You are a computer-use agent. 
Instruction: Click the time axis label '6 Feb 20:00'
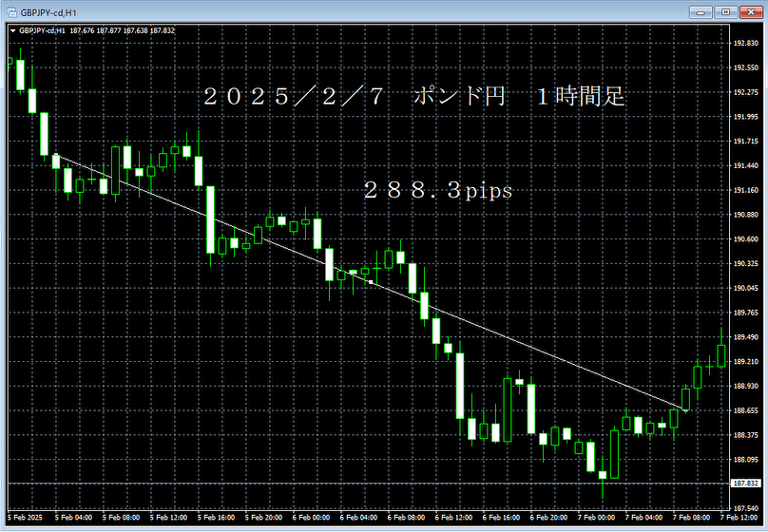[548, 518]
